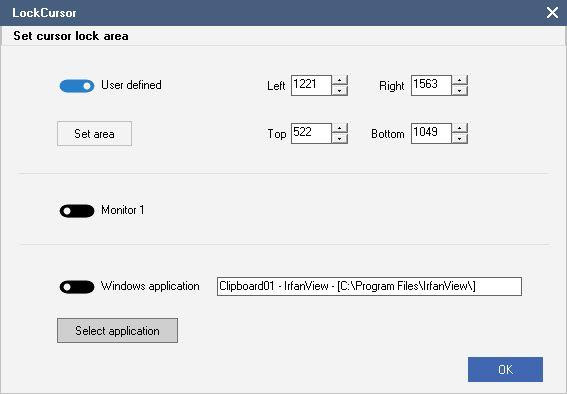The image size is (567, 394).
Task: Click the application name text field
Action: pos(369,287)
